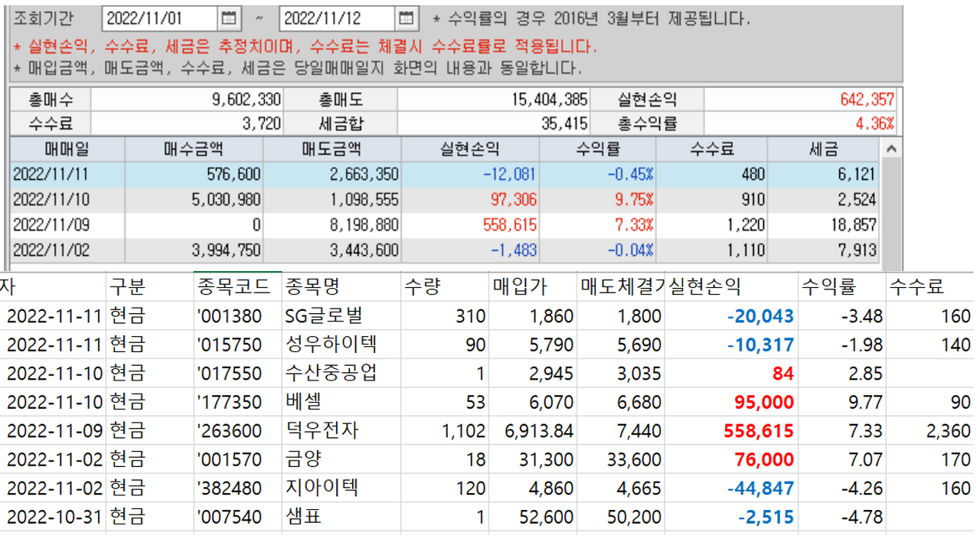
Task: Click the 세금 column header
Action: pyautogui.click(x=824, y=149)
